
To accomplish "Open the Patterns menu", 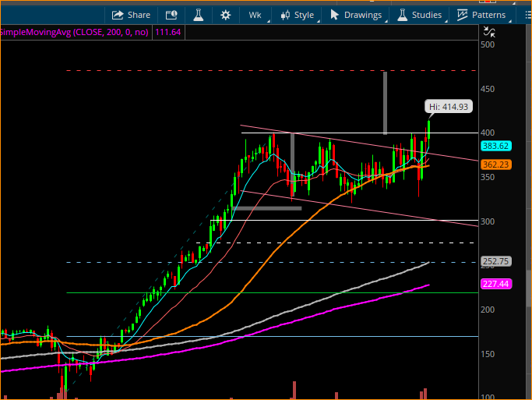I will [481, 15].
